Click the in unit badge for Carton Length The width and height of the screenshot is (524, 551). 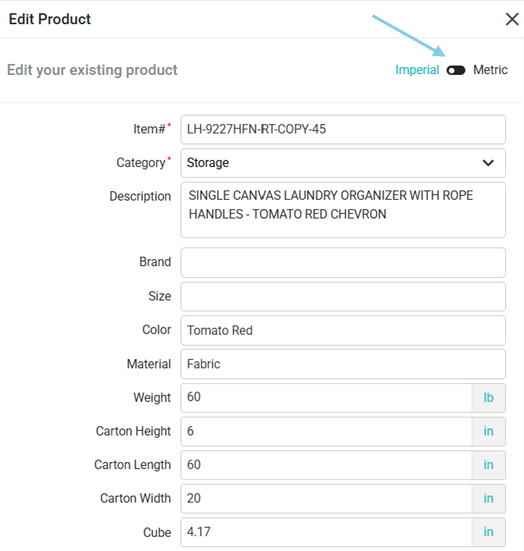[x=489, y=465]
